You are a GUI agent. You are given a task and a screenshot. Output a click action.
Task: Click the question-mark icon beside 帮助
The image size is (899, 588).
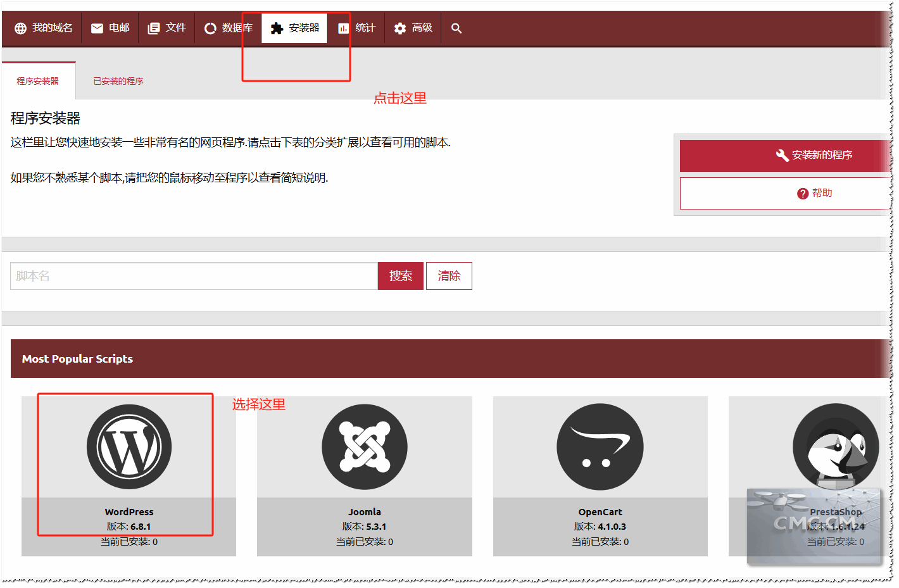[x=803, y=194]
